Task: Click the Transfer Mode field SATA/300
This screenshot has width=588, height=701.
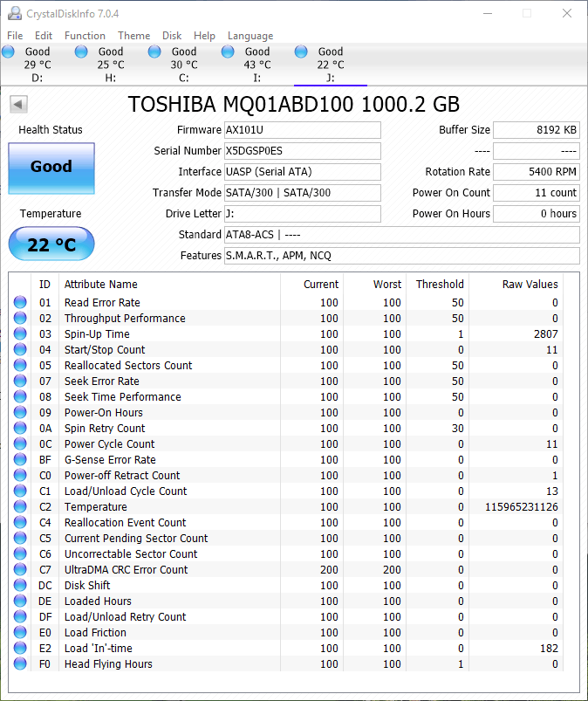Action: pos(303,193)
